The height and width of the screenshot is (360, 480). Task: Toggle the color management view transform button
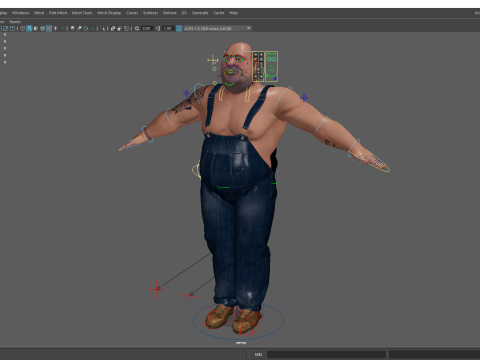179,28
